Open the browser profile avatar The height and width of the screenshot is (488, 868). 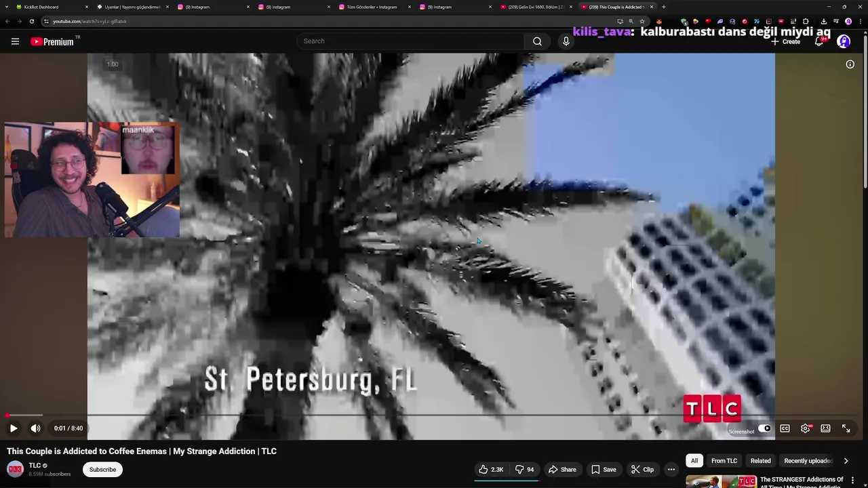click(848, 21)
